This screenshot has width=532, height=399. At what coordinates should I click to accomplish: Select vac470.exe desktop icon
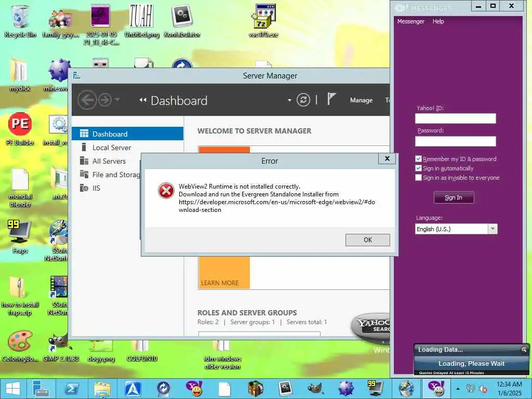pos(263,21)
